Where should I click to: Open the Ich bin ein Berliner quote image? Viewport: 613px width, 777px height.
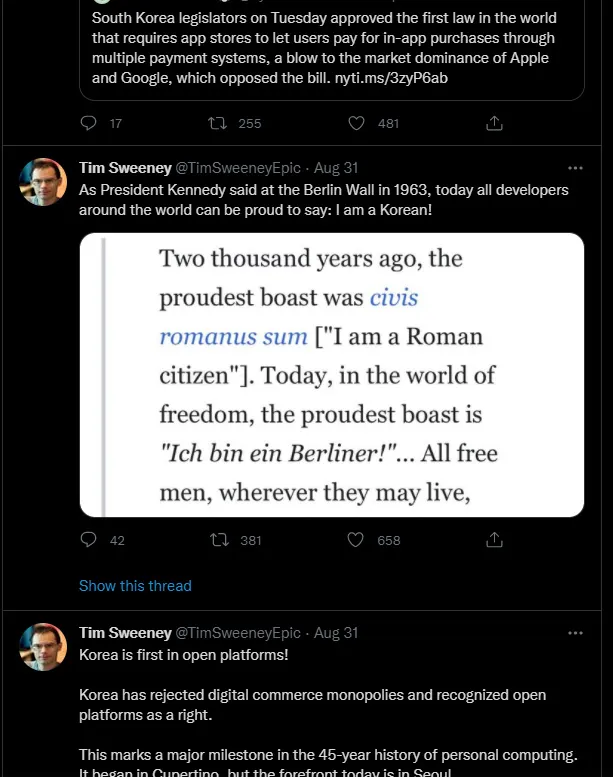coord(332,375)
